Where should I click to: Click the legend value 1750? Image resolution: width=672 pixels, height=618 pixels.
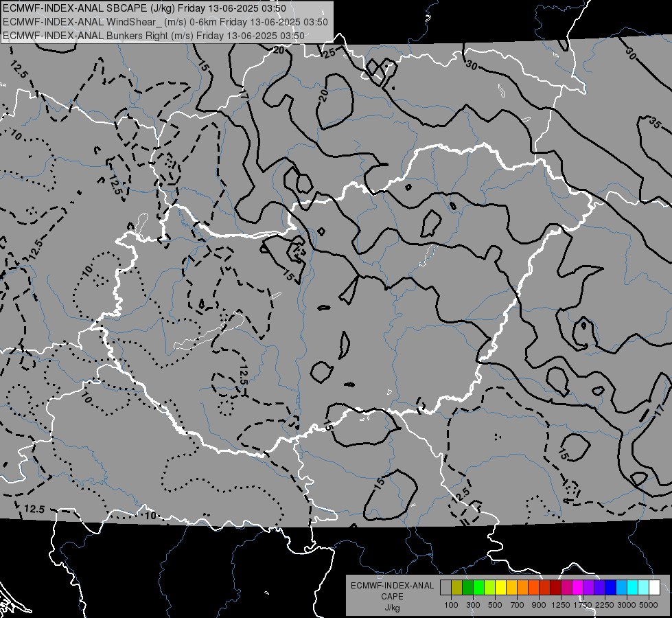pyautogui.click(x=583, y=605)
